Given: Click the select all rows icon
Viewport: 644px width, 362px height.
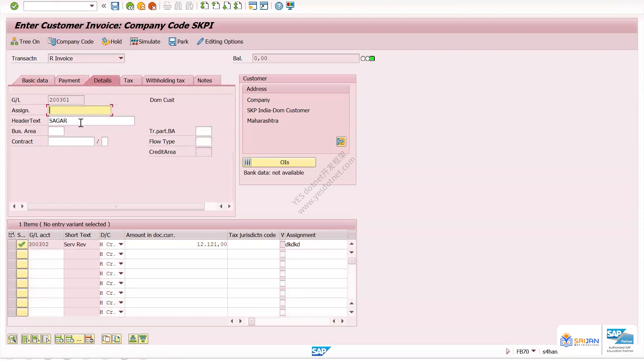Looking at the screenshot, I should 11,235.
